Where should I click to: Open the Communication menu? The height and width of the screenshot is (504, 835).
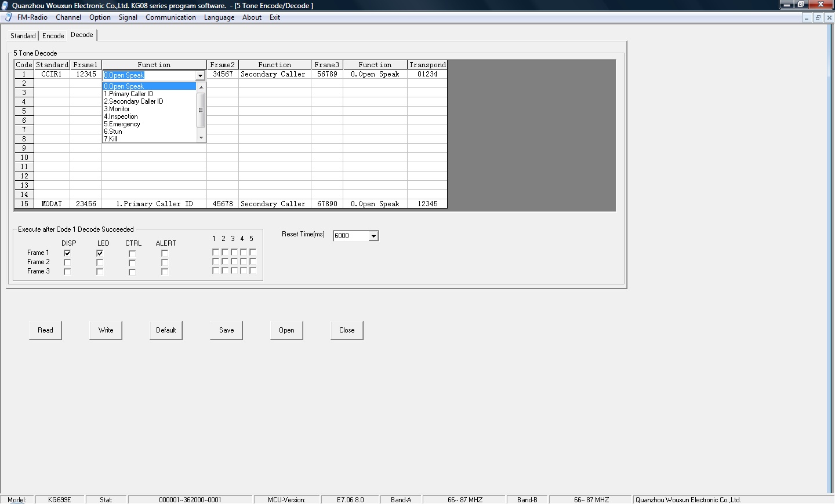click(x=170, y=17)
